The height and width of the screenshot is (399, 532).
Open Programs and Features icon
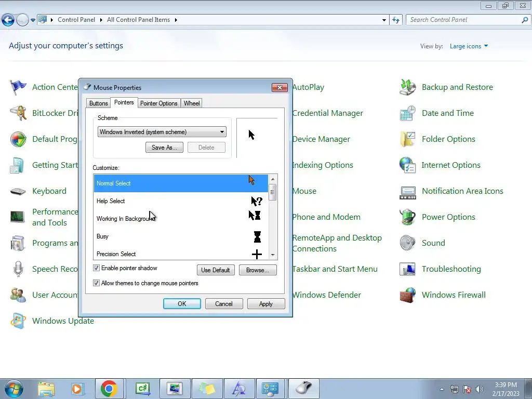(x=18, y=243)
